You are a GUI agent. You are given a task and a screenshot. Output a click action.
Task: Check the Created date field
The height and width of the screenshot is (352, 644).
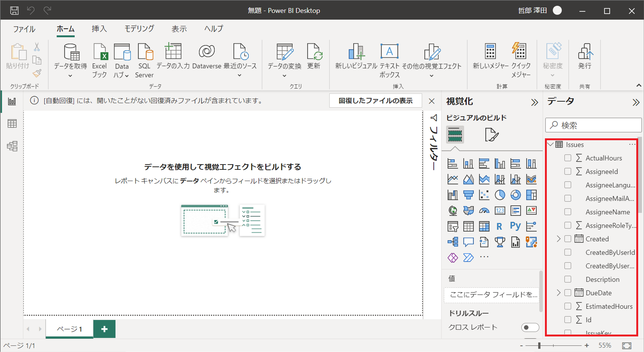tap(568, 239)
